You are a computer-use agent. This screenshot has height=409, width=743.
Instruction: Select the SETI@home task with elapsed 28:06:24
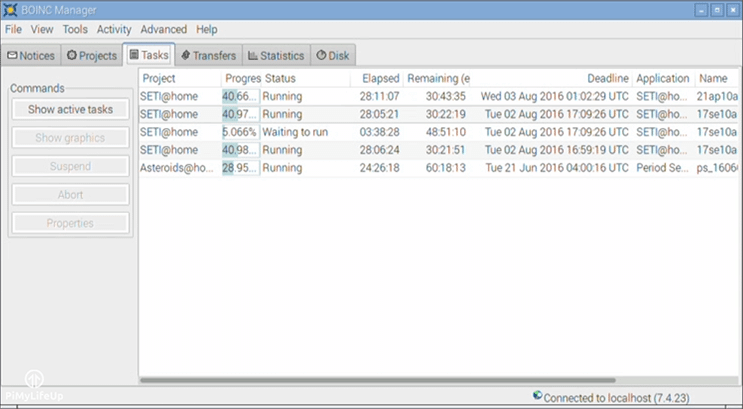click(439, 150)
